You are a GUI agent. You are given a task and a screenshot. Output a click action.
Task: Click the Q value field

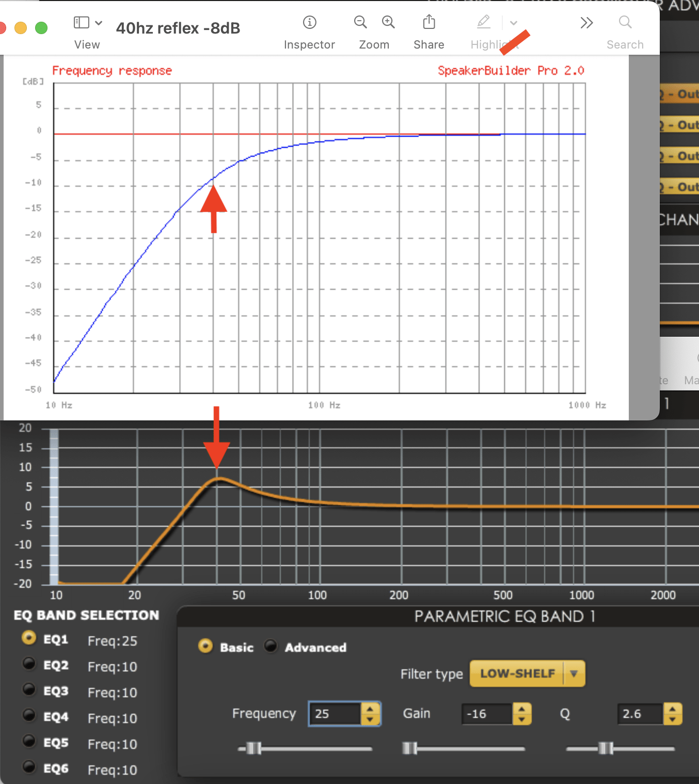(640, 714)
